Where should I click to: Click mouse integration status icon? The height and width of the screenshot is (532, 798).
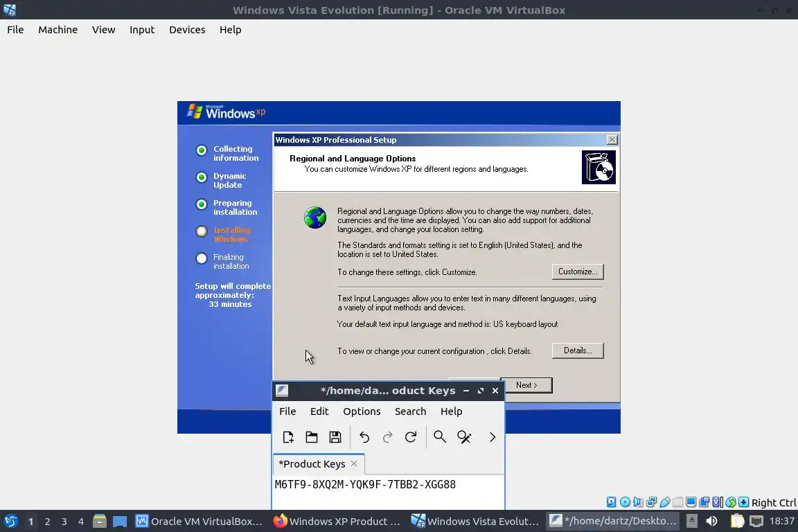(x=731, y=502)
